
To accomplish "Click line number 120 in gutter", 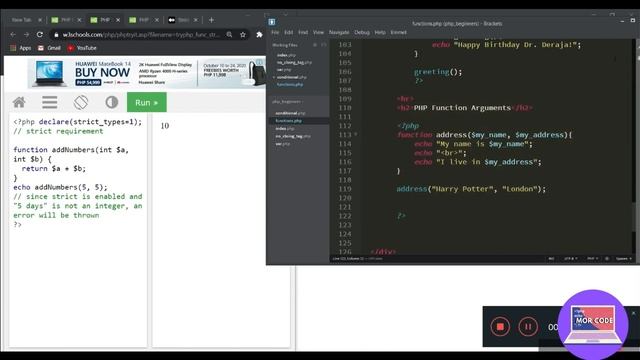I will click(x=345, y=198).
